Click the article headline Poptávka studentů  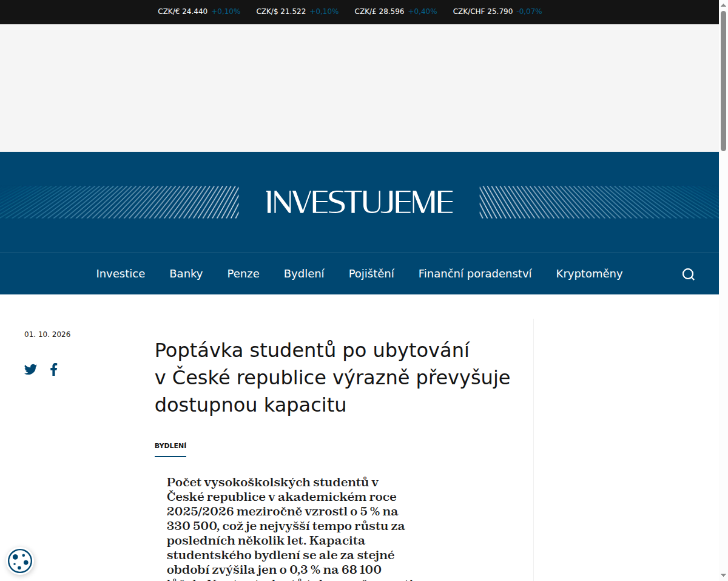point(332,378)
